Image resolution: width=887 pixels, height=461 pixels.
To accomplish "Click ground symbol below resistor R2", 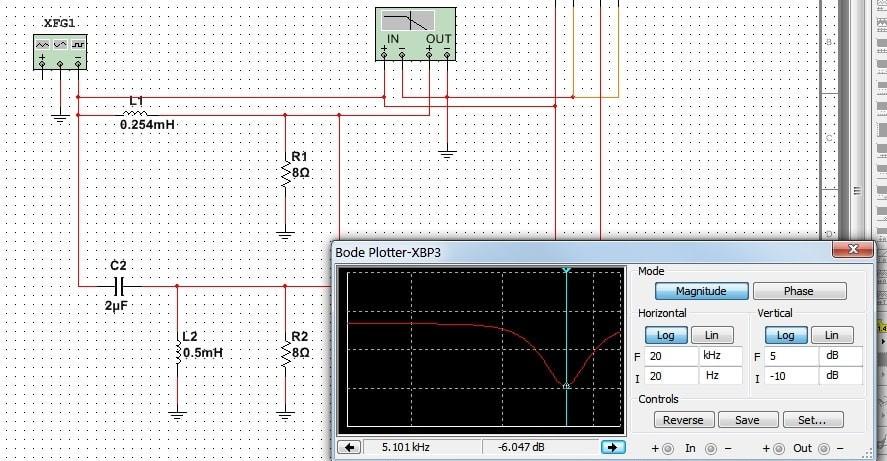I will (x=285, y=416).
